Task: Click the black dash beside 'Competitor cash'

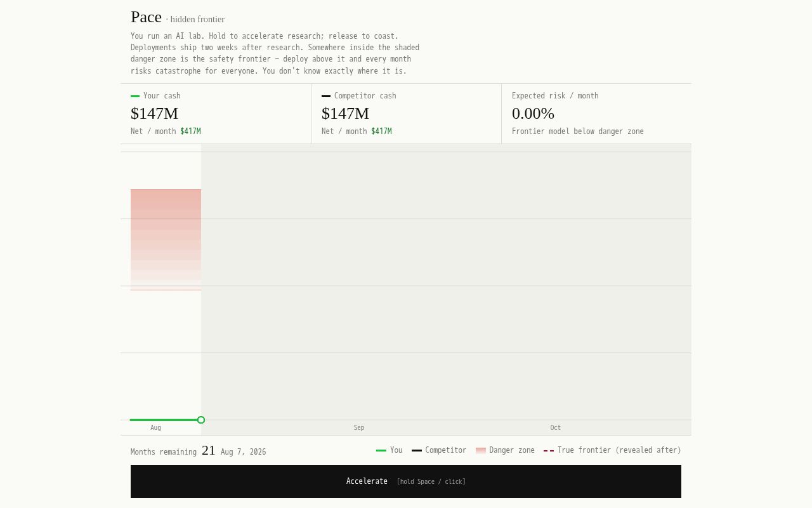Action: [326, 96]
